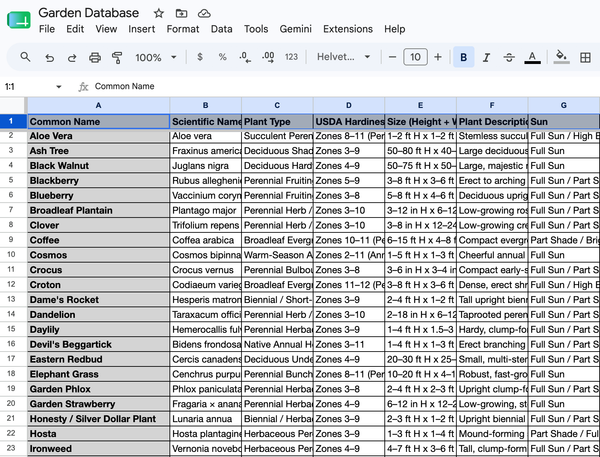This screenshot has width=600, height=457.
Task: Open the Helvetica font dropdown
Action: [x=343, y=57]
